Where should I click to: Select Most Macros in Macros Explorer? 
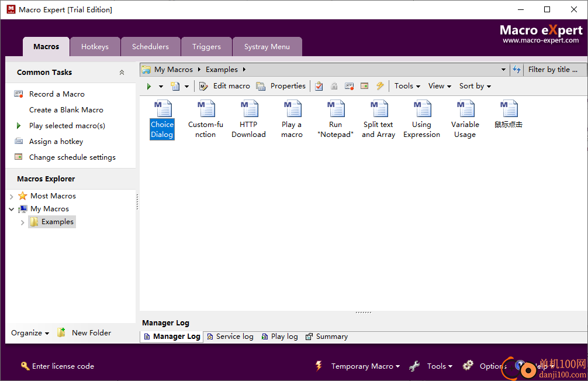point(53,196)
